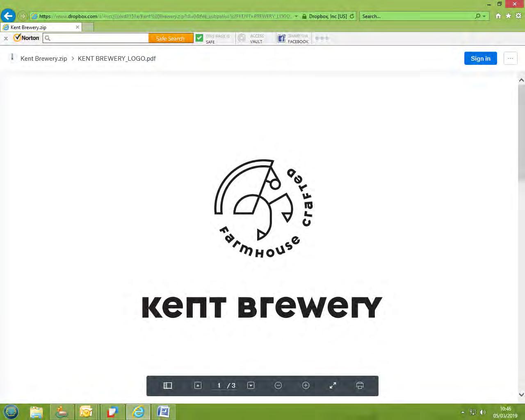Open Microsoft Word from taskbar

(164, 412)
